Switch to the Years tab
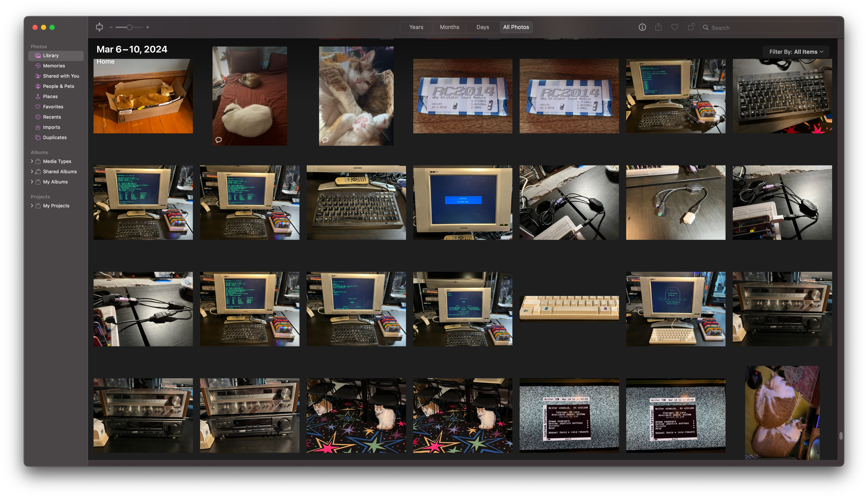This screenshot has height=498, width=868. pyautogui.click(x=416, y=27)
